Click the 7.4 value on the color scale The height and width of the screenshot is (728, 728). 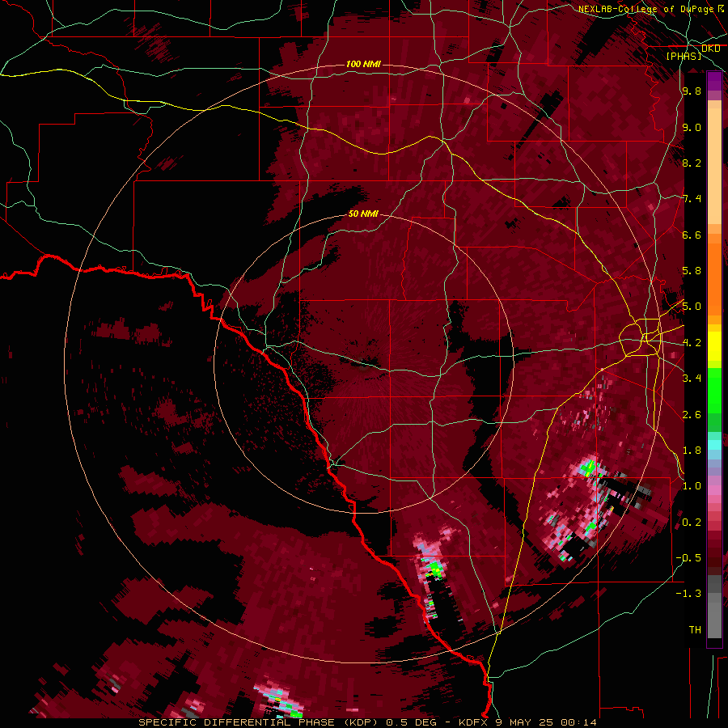[x=692, y=199]
